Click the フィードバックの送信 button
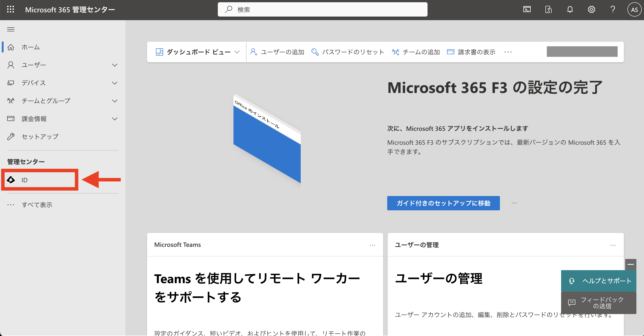Image resolution: width=644 pixels, height=336 pixels. click(x=599, y=303)
